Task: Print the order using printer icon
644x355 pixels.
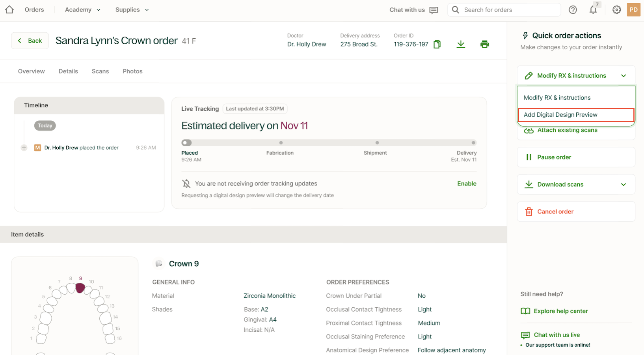Action: [484, 44]
